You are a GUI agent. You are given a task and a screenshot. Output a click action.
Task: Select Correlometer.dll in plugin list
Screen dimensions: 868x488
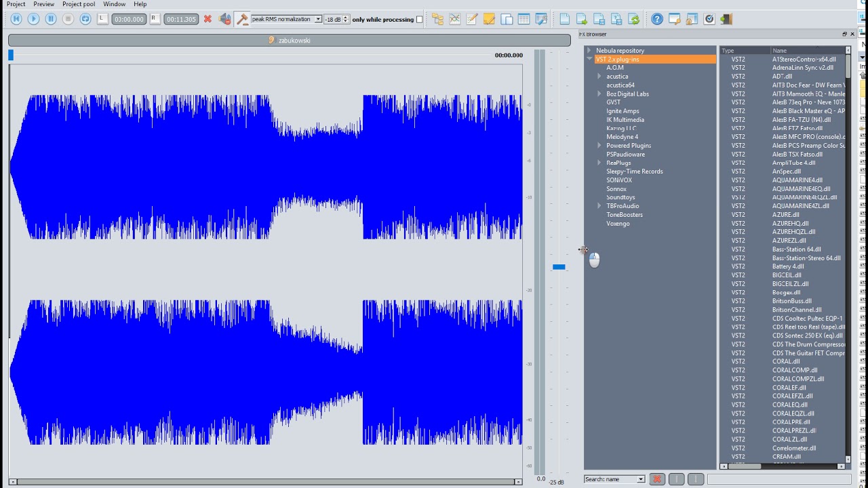[x=794, y=448]
